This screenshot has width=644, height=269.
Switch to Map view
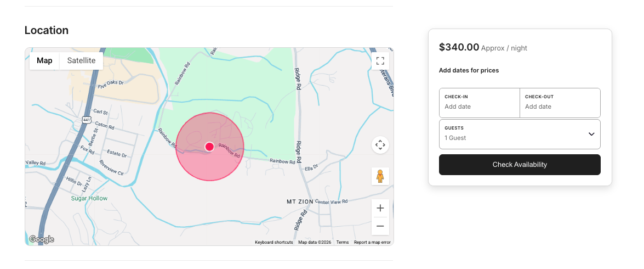[x=44, y=60]
